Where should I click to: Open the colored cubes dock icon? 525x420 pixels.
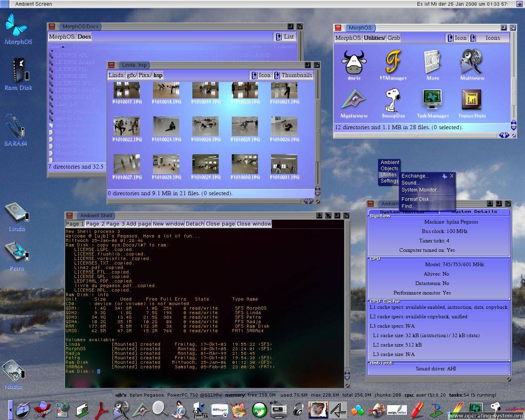click(358, 409)
